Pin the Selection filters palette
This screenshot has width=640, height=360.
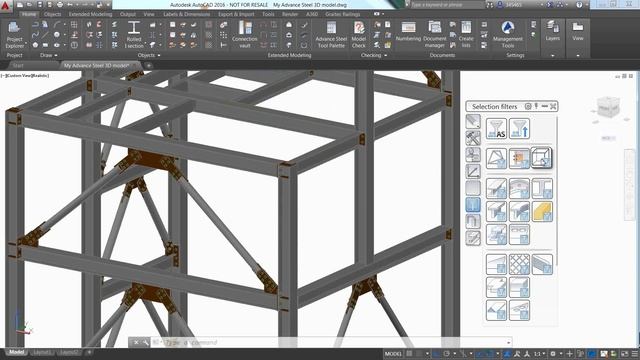536,106
